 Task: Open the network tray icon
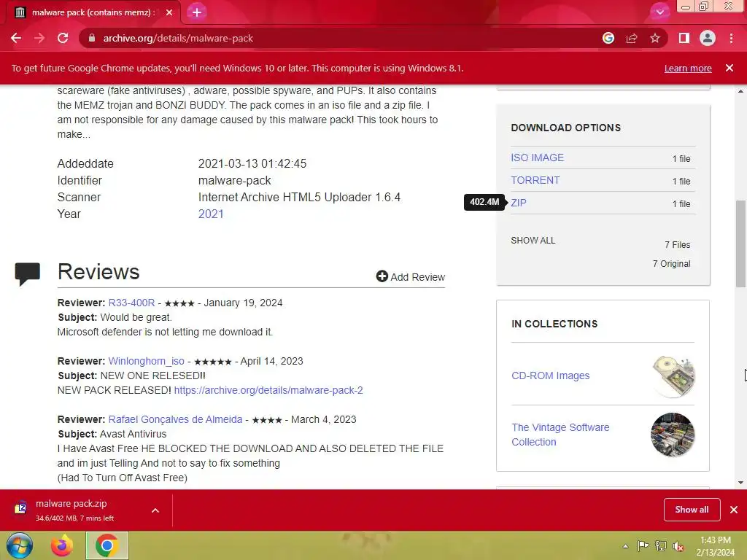pyautogui.click(x=661, y=546)
